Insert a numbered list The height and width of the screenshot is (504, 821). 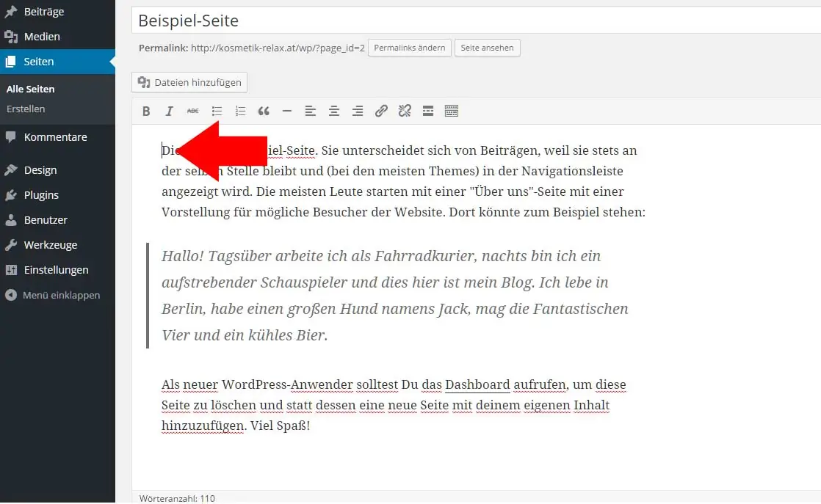click(x=240, y=111)
